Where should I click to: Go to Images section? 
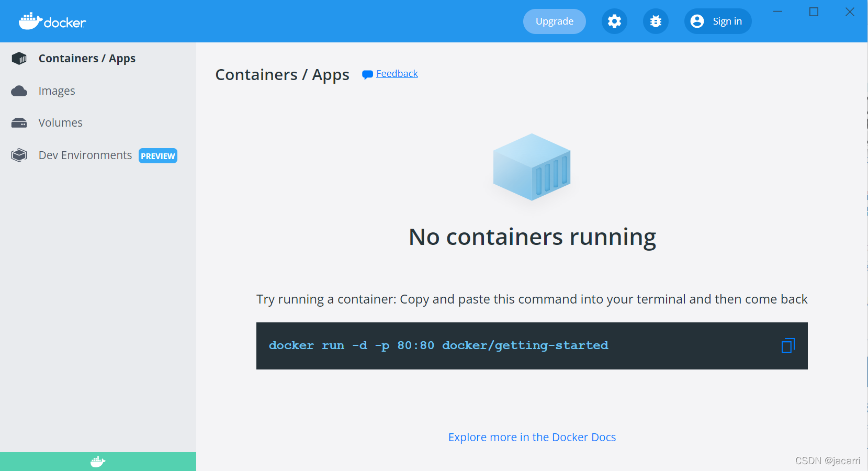[x=57, y=91]
